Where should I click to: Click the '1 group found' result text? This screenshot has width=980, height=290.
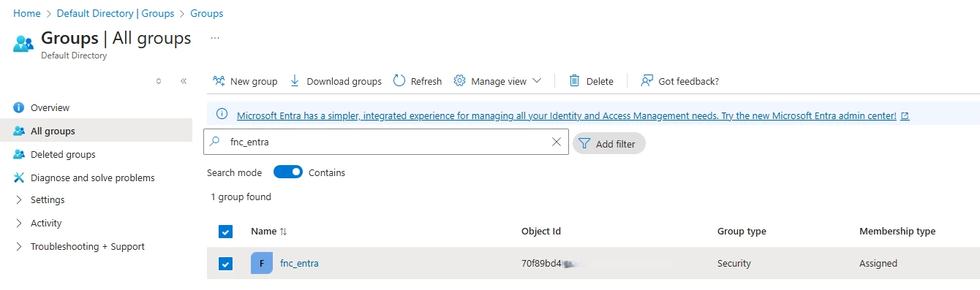[241, 197]
